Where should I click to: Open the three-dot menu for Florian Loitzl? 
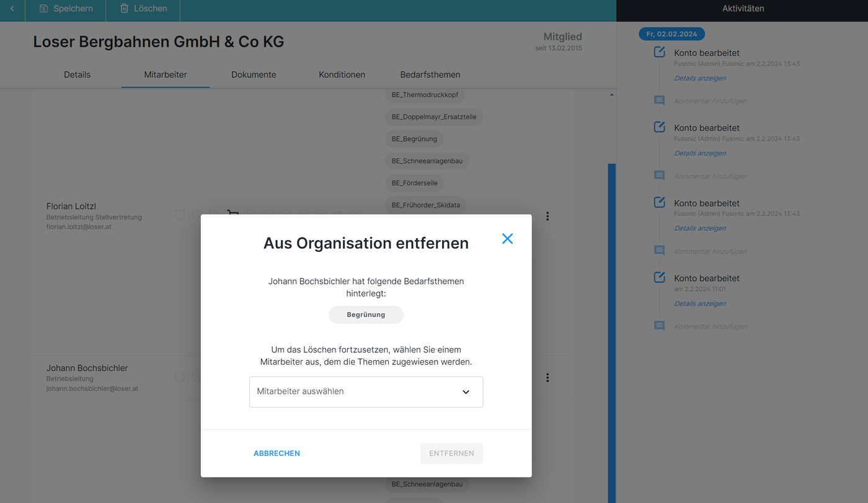[547, 216]
